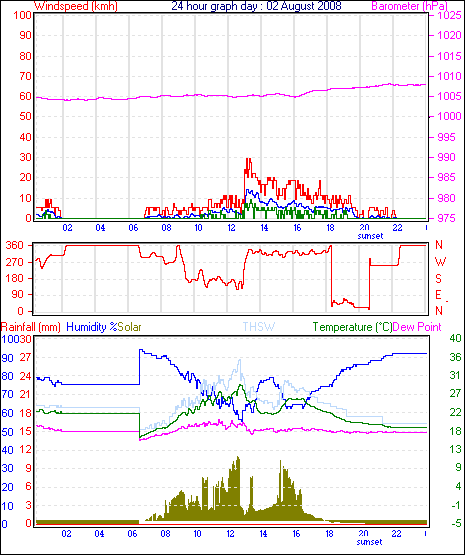Click the '975' barometer scale value
The height and width of the screenshot is (556, 465).
coord(447,218)
